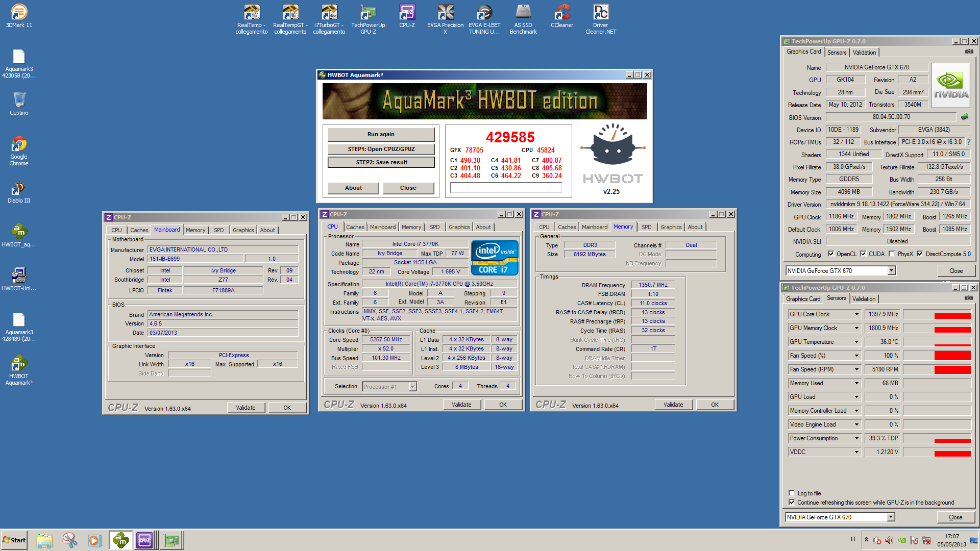
Task: Click the bus interface question mark icon
Action: (x=968, y=142)
